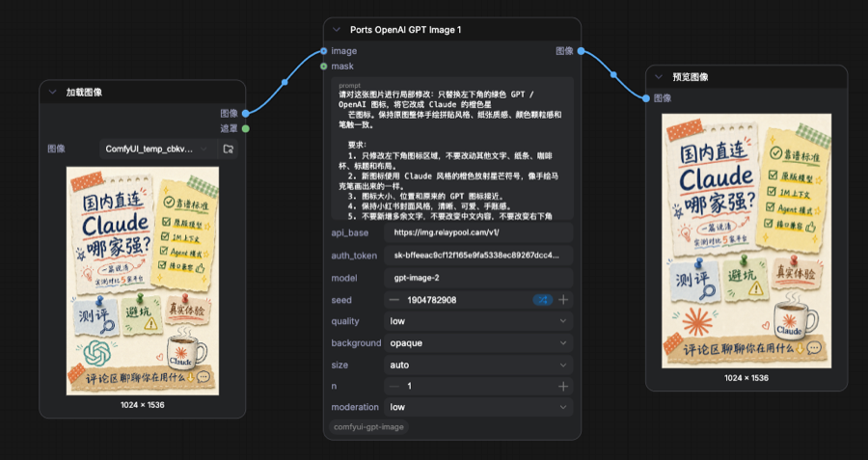Edit the auth_token field
Image resolution: width=868 pixels, height=460 pixels.
coord(478,256)
